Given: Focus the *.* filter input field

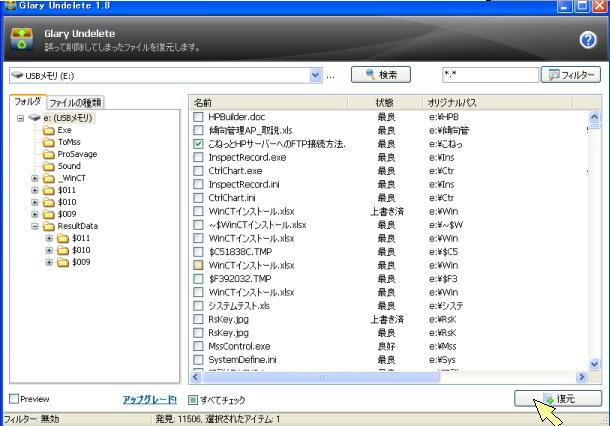Looking at the screenshot, I should point(490,75).
